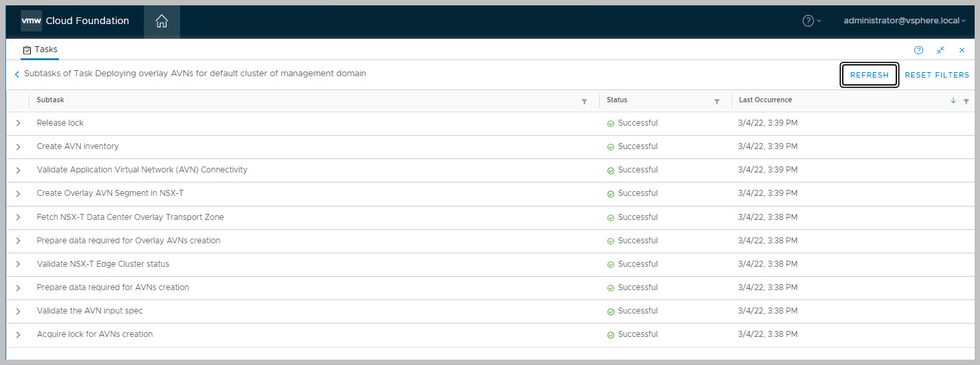Minimize the Tasks panel with collapse arrows icon
The width and height of the screenshot is (980, 365).
(x=941, y=50)
